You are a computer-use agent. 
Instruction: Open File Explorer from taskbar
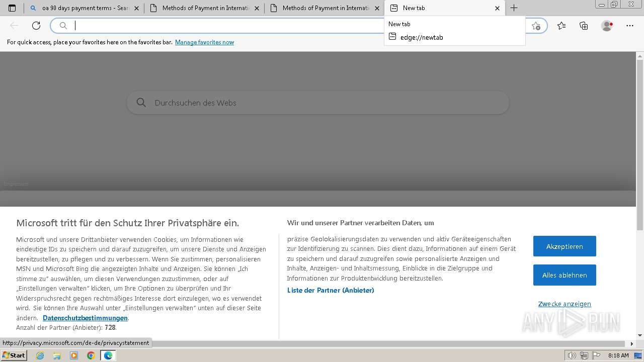[57, 355]
